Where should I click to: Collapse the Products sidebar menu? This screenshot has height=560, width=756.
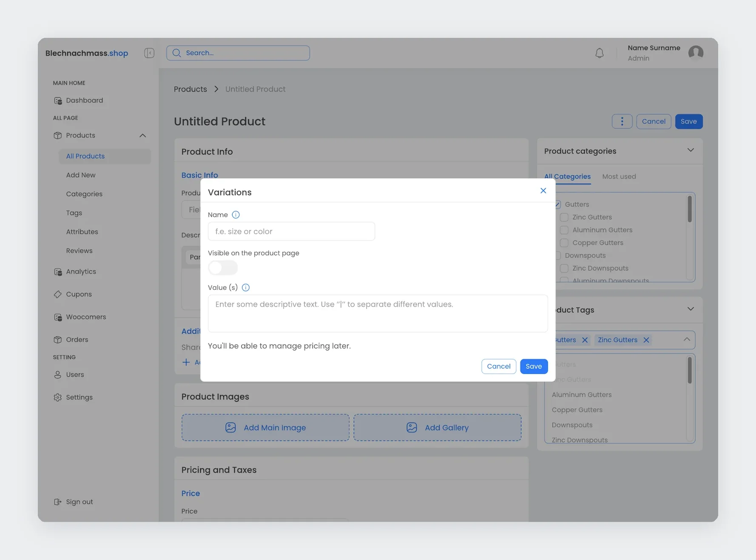click(x=143, y=135)
